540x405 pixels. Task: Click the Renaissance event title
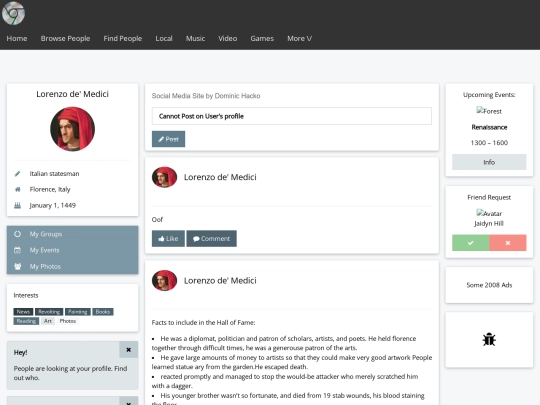[489, 127]
